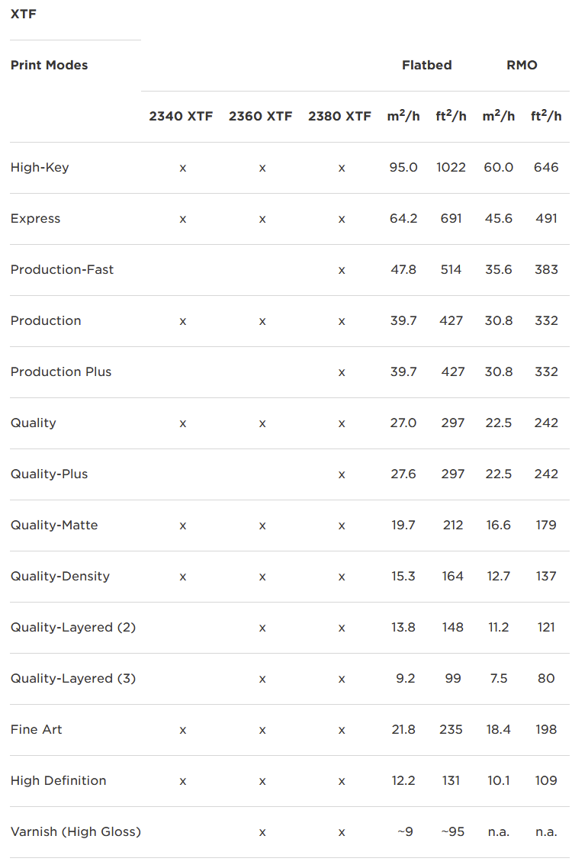Click the 2360 XTF column header
Viewport: 588px width, 868px height.
(260, 116)
